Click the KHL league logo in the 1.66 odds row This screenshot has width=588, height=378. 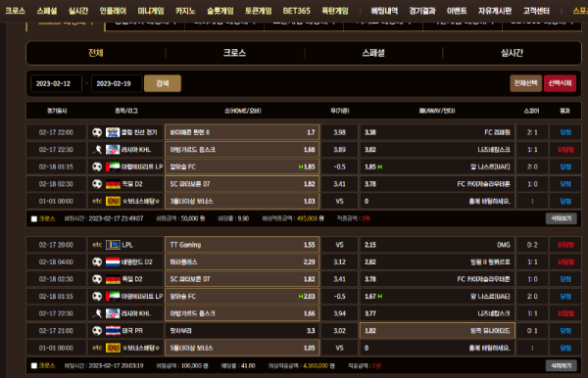click(x=113, y=313)
